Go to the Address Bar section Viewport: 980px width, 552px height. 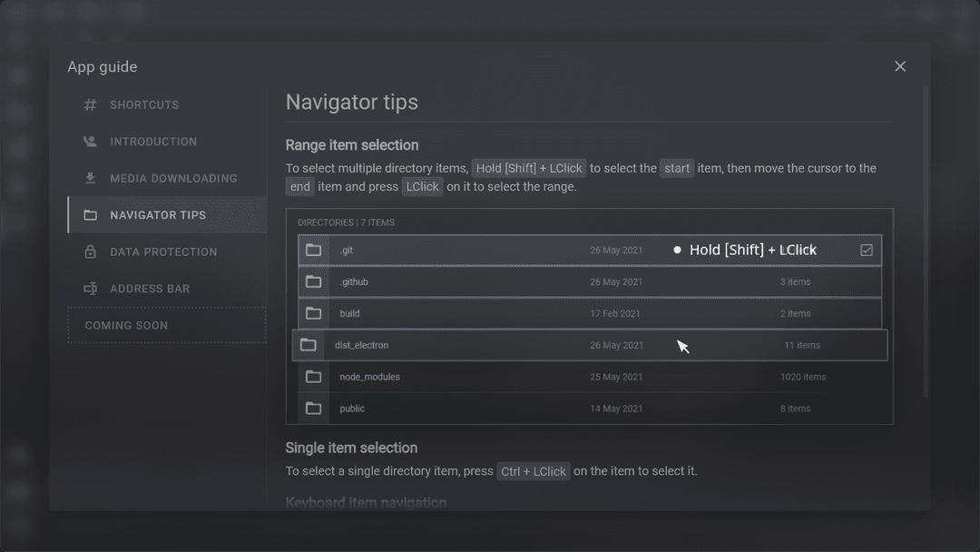pyautogui.click(x=150, y=289)
